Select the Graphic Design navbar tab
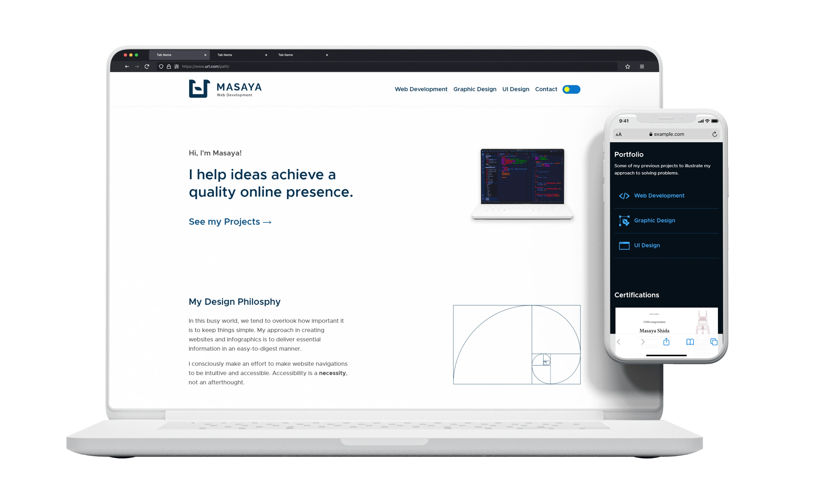Image resolution: width=816 pixels, height=504 pixels. (x=474, y=89)
